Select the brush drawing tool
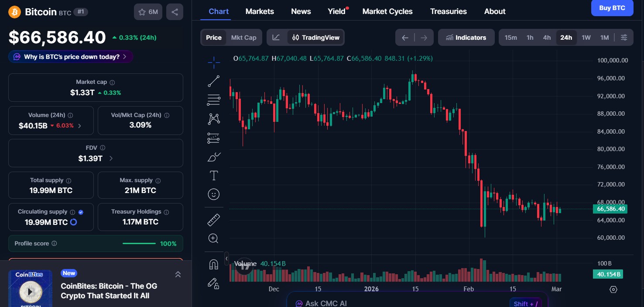The image size is (644, 307). pos(213,157)
